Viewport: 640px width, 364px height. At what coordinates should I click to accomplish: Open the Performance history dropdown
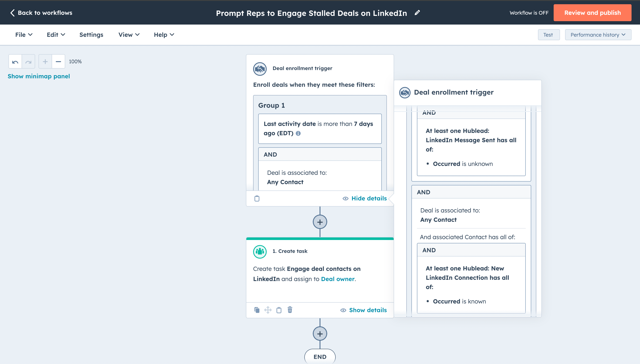click(x=598, y=35)
